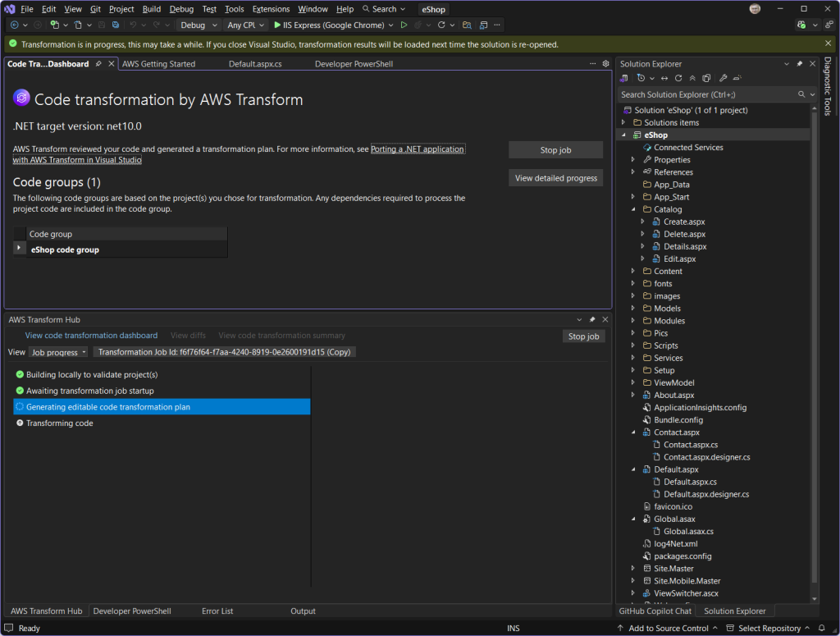Open the Debug configuration dropdown
Image resolution: width=840 pixels, height=636 pixels.
(196, 25)
